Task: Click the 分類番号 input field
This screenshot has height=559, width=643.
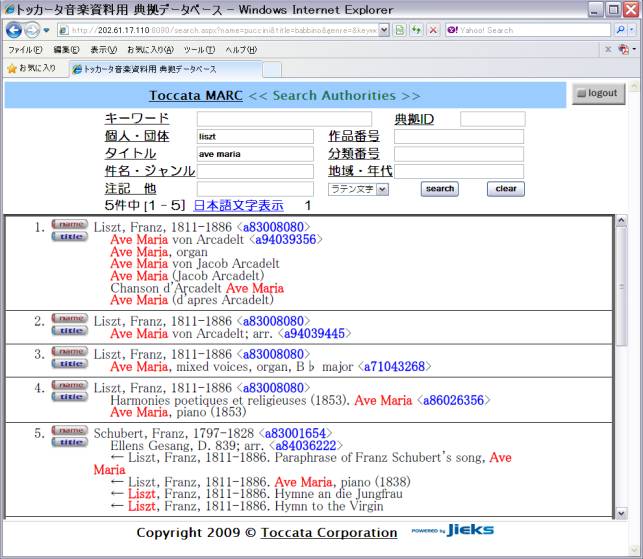Action: [459, 154]
